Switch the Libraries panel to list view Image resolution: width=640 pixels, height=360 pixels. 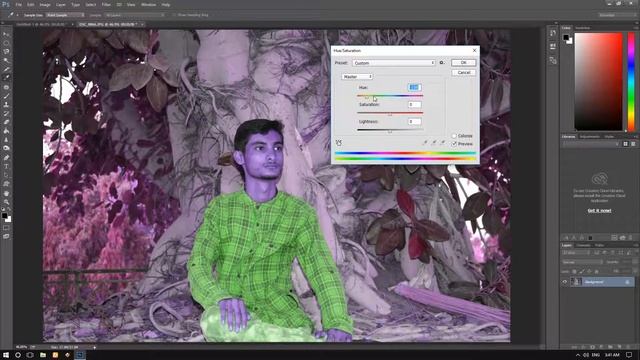pos(633,144)
